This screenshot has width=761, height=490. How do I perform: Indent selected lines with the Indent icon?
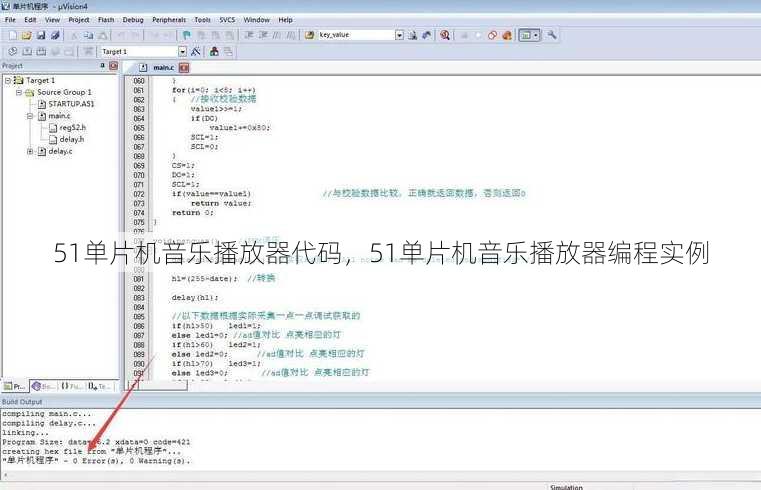[249, 35]
